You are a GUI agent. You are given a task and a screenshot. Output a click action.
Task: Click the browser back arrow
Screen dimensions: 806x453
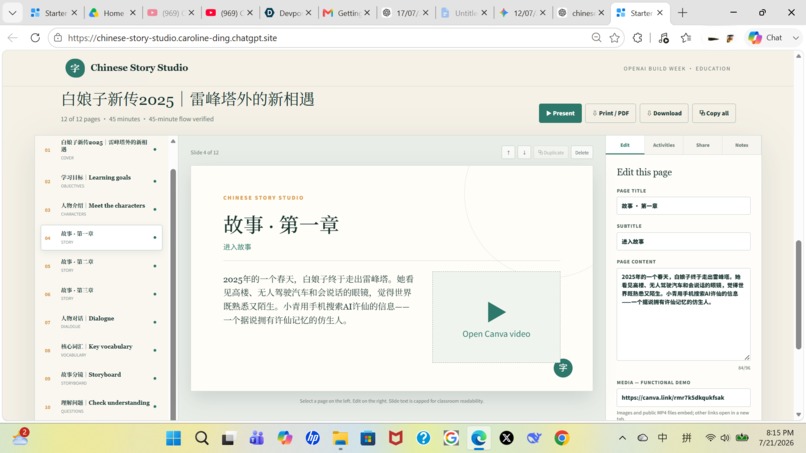12,38
